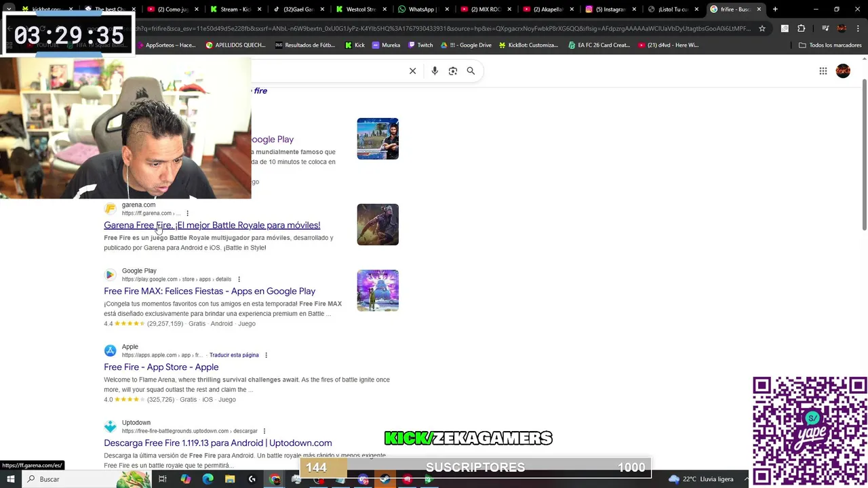Open 'Garena Free Fire. ¡El mejor Battle Royale' result

pos(212,225)
